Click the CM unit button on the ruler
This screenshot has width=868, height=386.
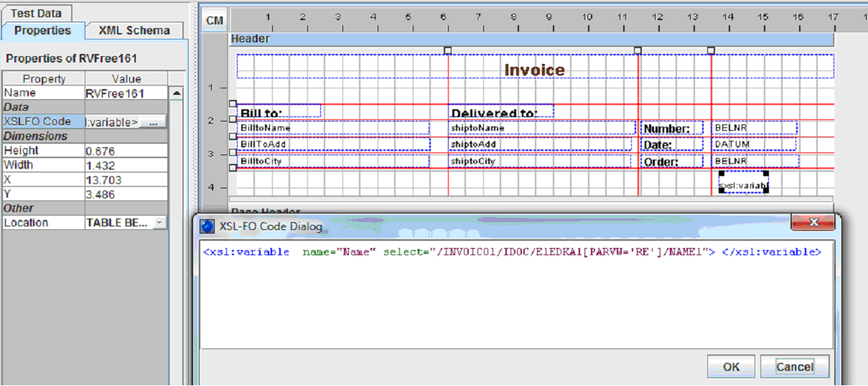coord(215,21)
